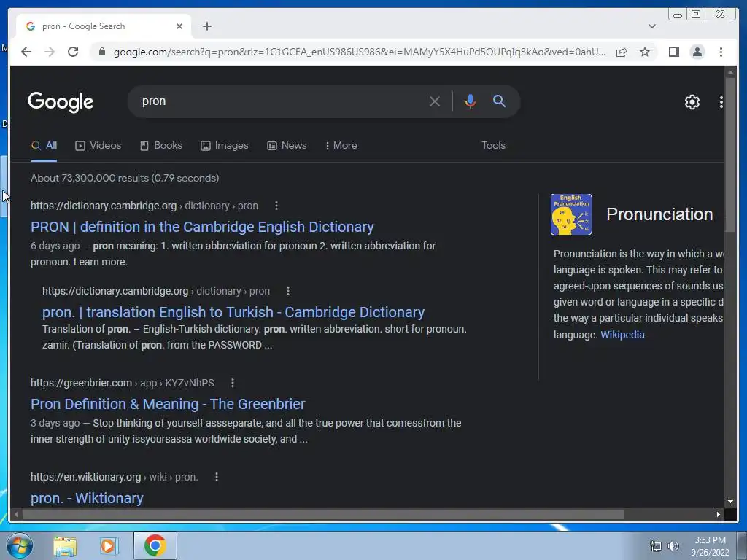Screen dimensions: 747x560
Task: Click the greenbrier.com URL breadcrumb
Action: point(123,383)
